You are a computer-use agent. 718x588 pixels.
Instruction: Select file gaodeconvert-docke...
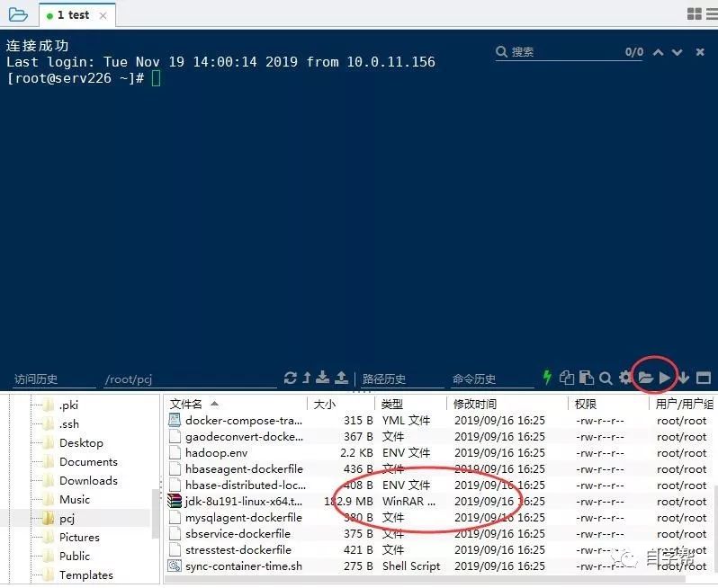click(x=244, y=437)
